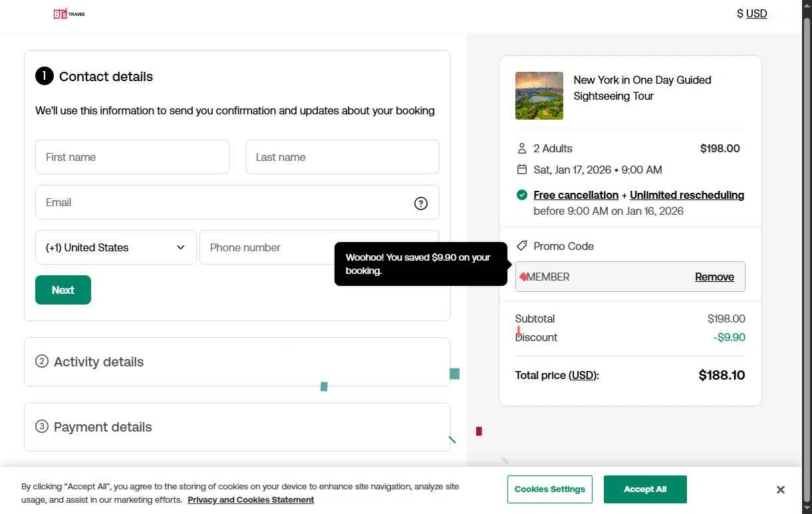
Task: Dismiss the cookie banner with X
Action: pyautogui.click(x=780, y=490)
